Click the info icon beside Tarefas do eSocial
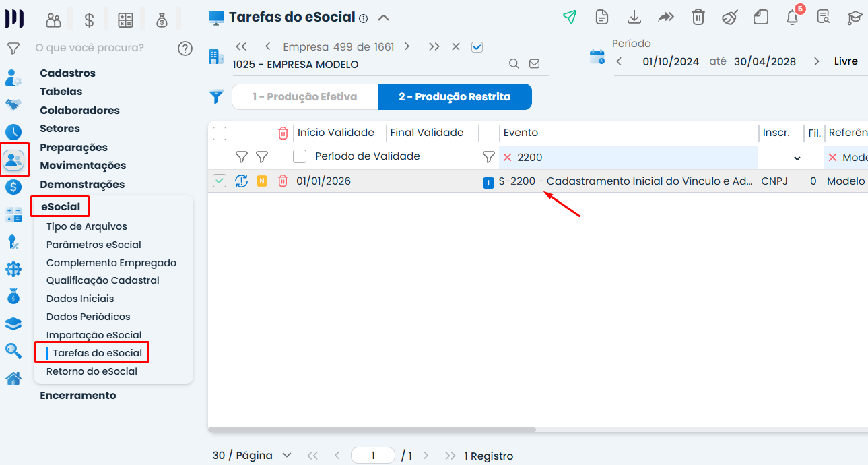This screenshot has height=465, width=868. [x=364, y=19]
